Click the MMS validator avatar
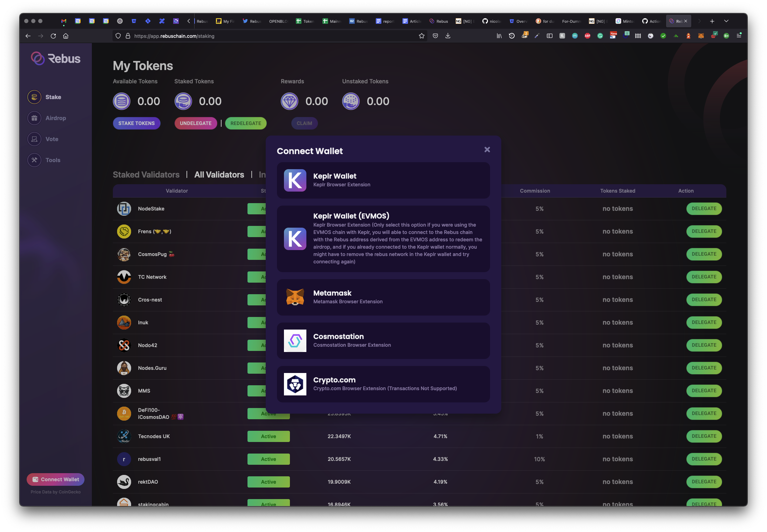767x532 pixels. coord(124,391)
